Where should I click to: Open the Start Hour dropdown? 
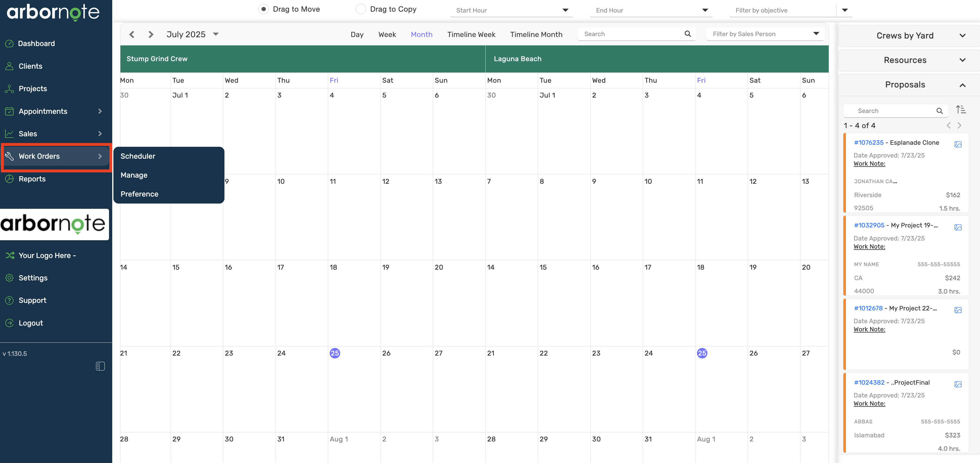tap(566, 10)
